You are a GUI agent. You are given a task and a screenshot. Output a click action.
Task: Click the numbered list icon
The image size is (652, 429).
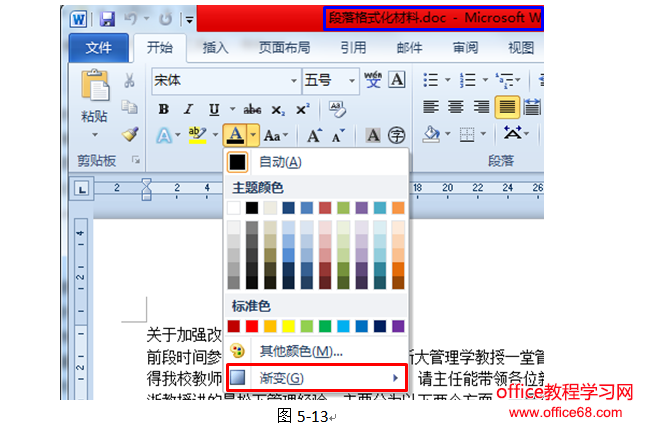coord(468,79)
